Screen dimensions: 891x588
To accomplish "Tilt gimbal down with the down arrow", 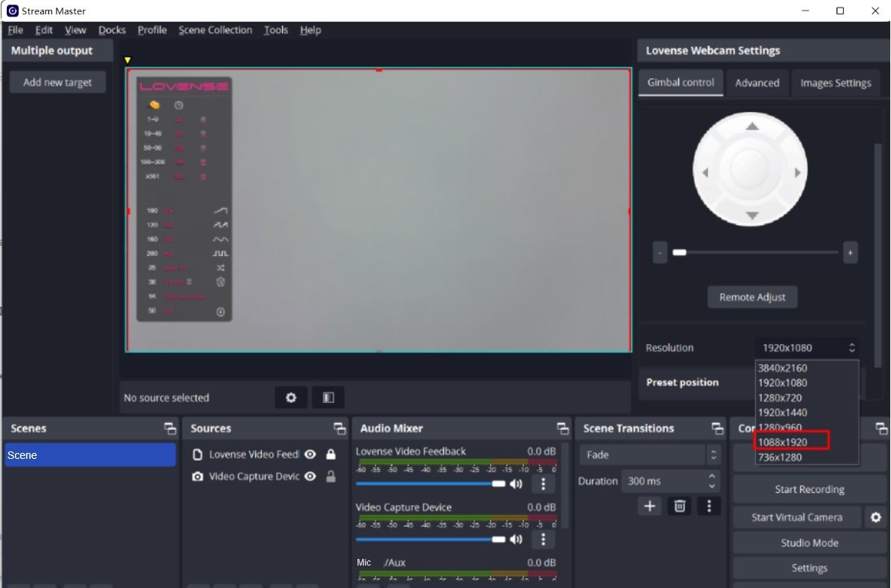I will pyautogui.click(x=751, y=216).
